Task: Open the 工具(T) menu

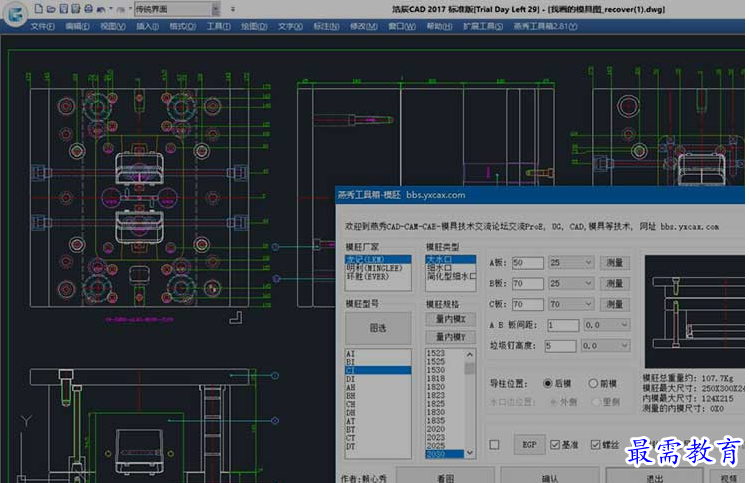Action: 219,26
